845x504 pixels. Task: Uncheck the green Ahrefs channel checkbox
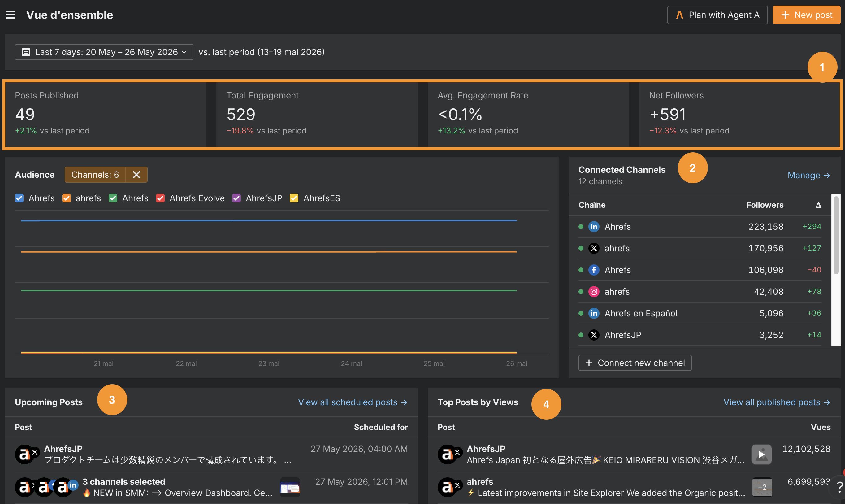pyautogui.click(x=113, y=198)
